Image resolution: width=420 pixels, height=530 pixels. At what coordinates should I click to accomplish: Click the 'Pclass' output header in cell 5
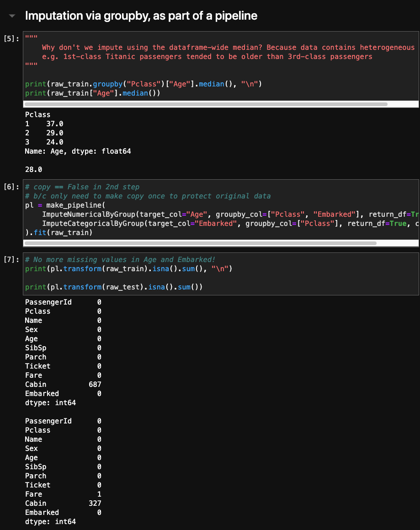pos(37,115)
